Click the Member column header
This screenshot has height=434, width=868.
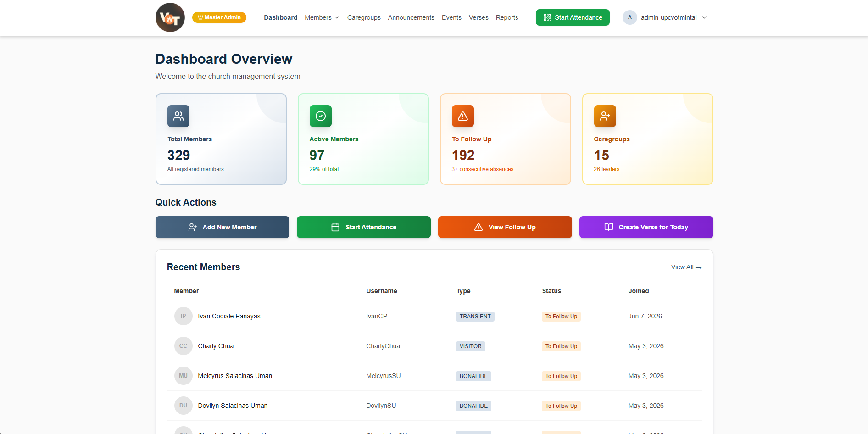[x=186, y=291]
